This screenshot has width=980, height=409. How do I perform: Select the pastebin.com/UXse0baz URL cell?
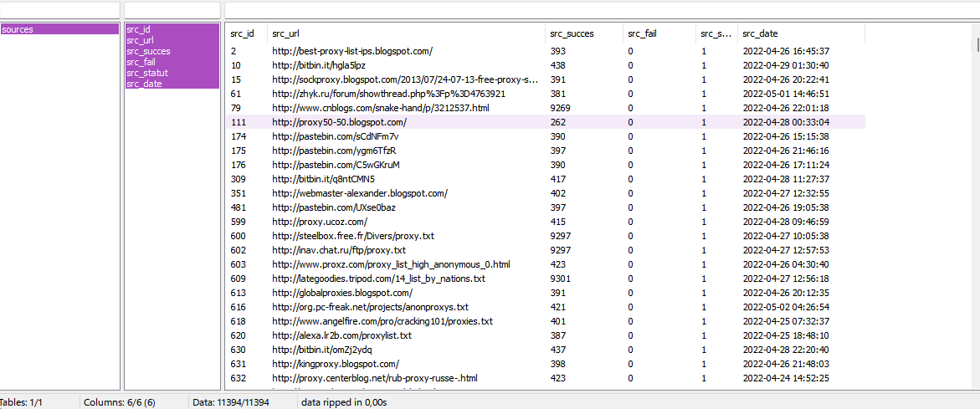(334, 207)
